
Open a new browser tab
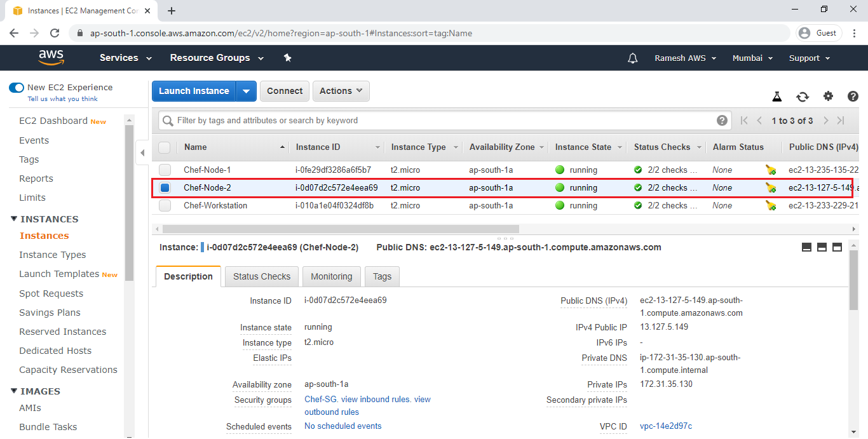(x=172, y=11)
